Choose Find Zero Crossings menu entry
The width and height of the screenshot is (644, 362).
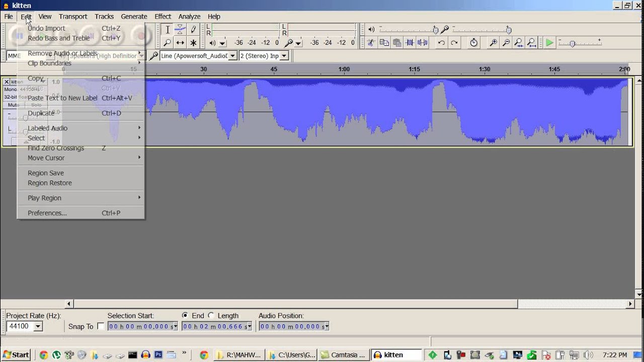coord(80,148)
